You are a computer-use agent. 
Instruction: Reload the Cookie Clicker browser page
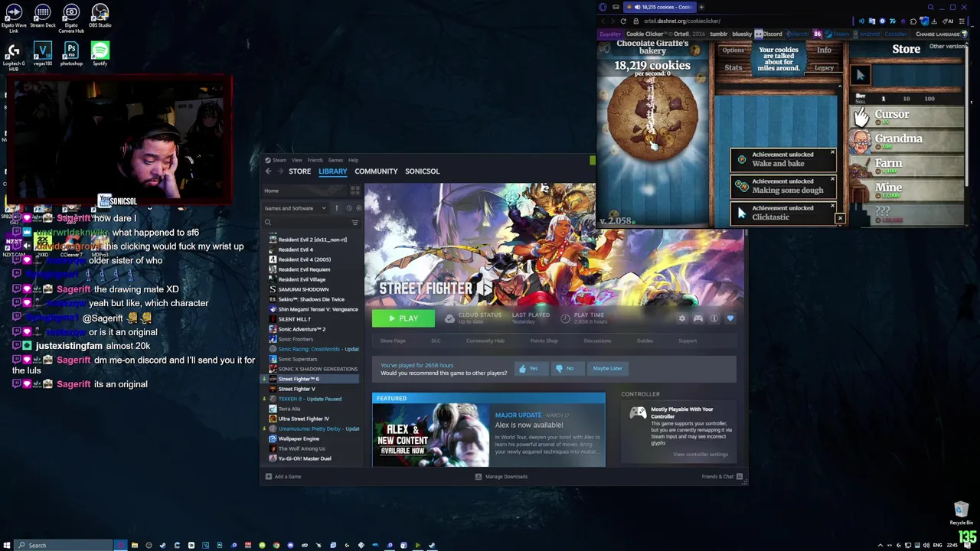point(623,21)
